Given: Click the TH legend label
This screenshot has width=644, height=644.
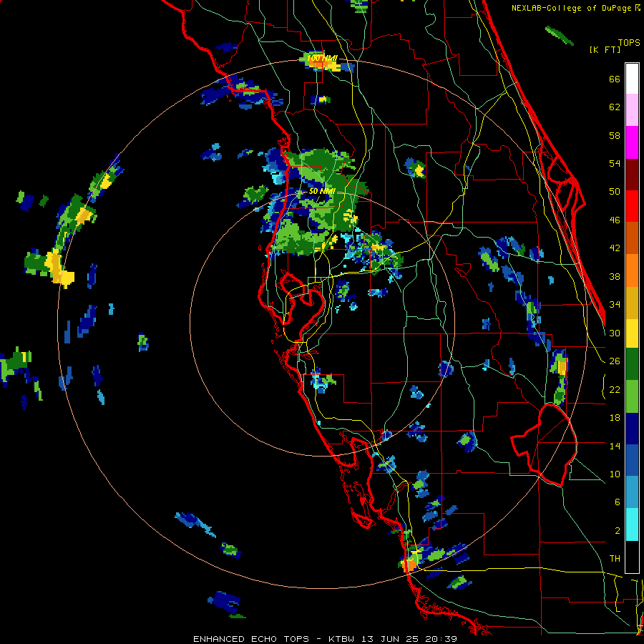Looking at the screenshot, I should (615, 559).
